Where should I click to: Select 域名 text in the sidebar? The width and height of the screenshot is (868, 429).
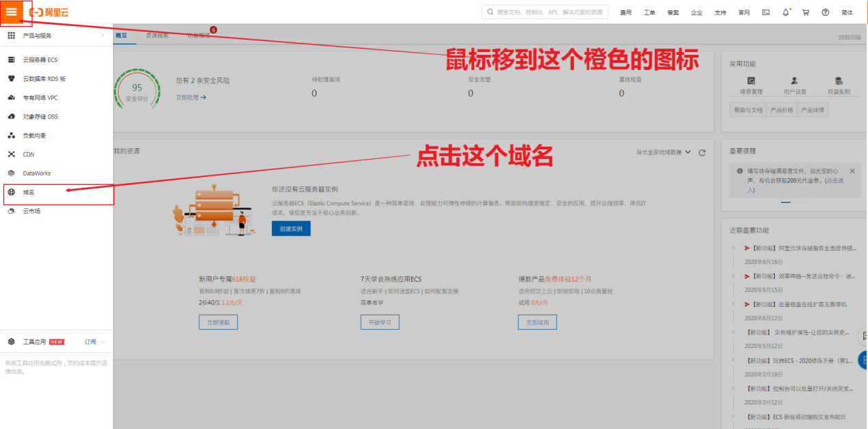[28, 193]
